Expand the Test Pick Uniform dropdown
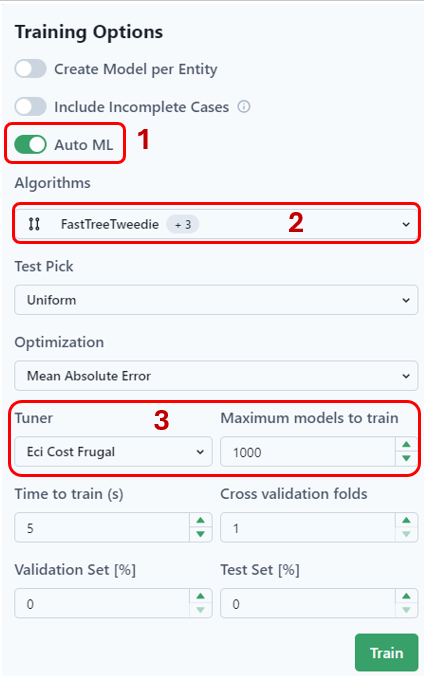 pos(216,300)
